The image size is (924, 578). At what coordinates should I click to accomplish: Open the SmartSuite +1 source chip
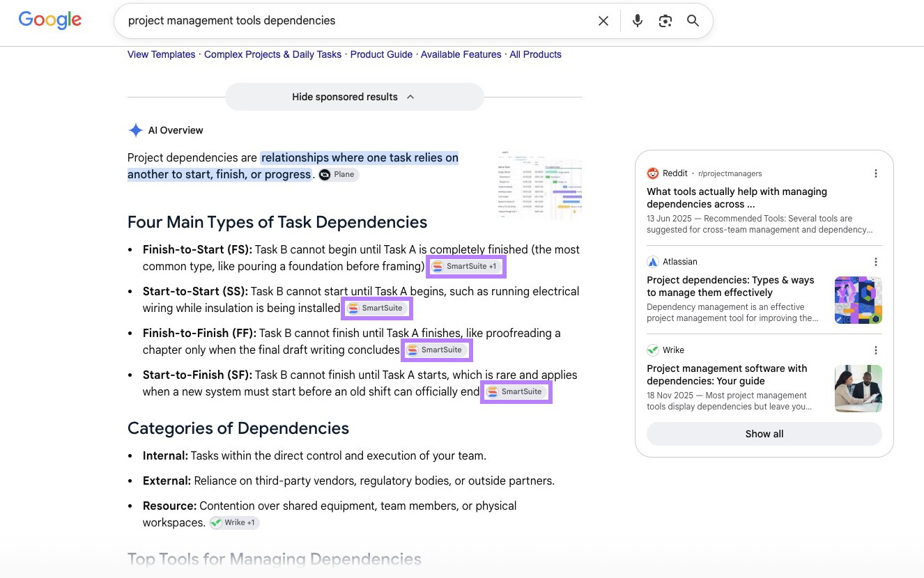(x=465, y=267)
